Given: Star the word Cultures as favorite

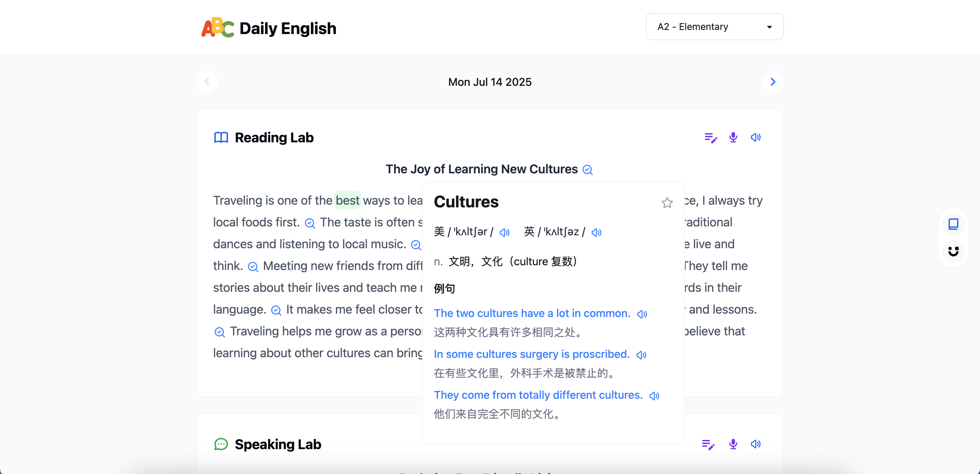Looking at the screenshot, I should coord(667,203).
